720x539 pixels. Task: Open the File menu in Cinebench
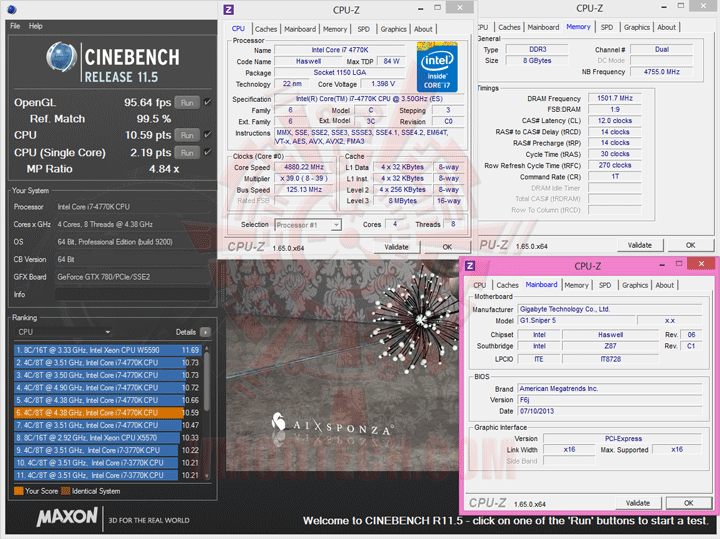[15, 26]
